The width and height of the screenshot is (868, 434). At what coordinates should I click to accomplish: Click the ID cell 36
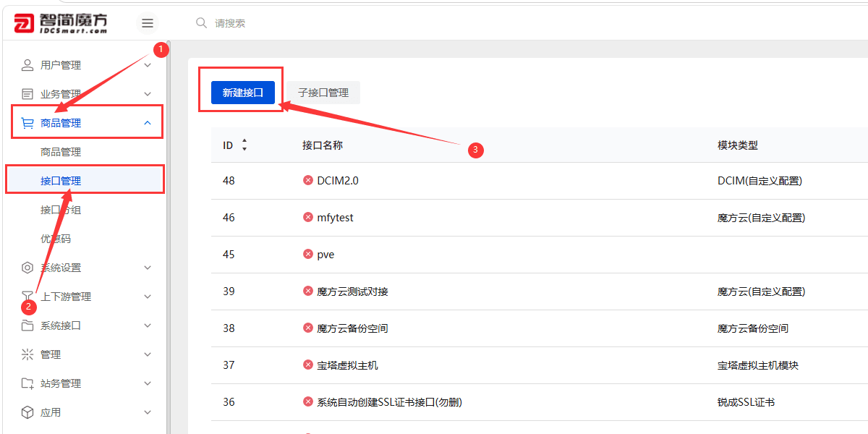click(229, 402)
